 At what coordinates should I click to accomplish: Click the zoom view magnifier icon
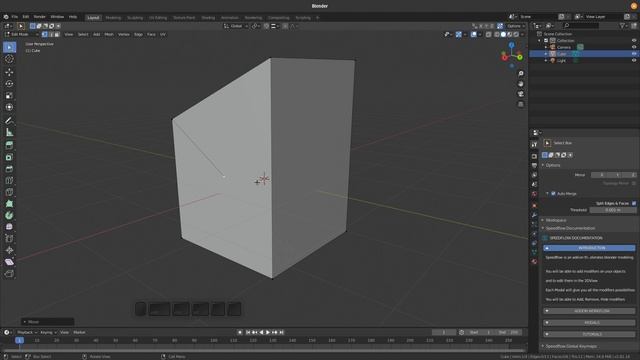[520, 74]
